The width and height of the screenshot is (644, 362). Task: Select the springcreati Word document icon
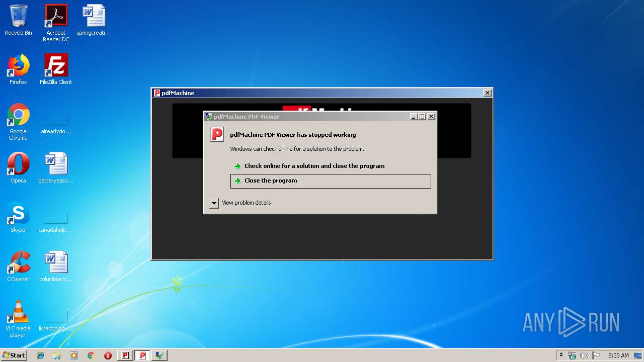click(x=94, y=20)
